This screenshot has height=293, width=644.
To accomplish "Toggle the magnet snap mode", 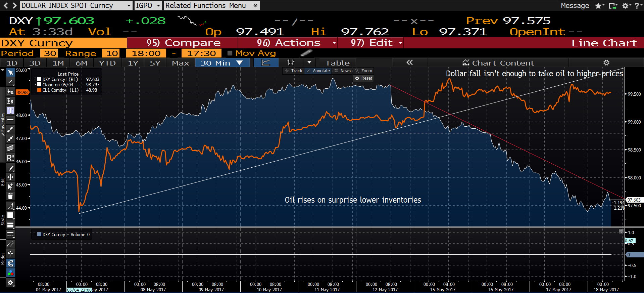I will click(x=10, y=263).
